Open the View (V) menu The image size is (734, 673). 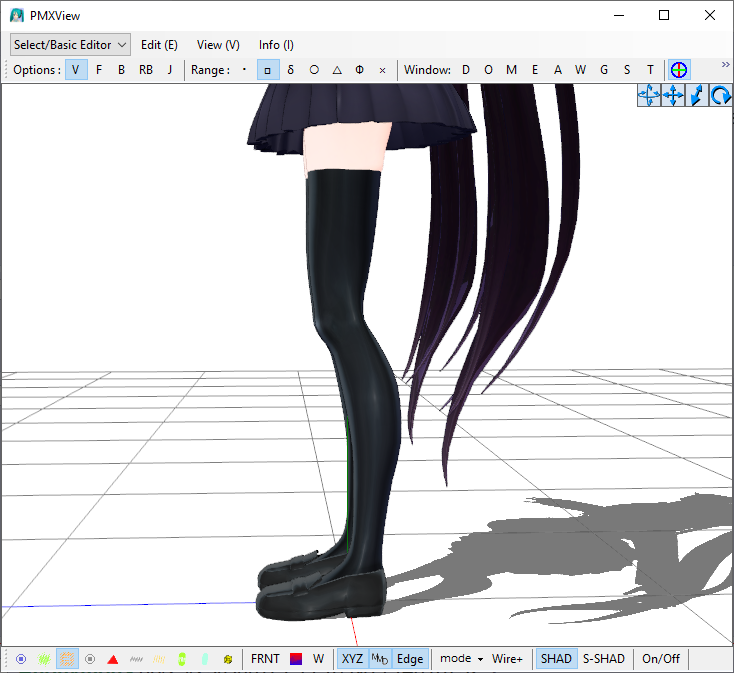pos(218,45)
